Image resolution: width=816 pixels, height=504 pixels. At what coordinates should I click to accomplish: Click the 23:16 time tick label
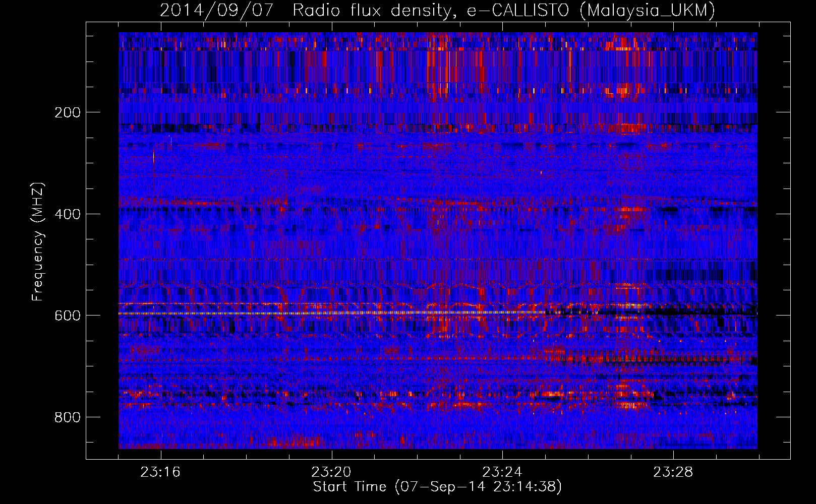pos(160,472)
